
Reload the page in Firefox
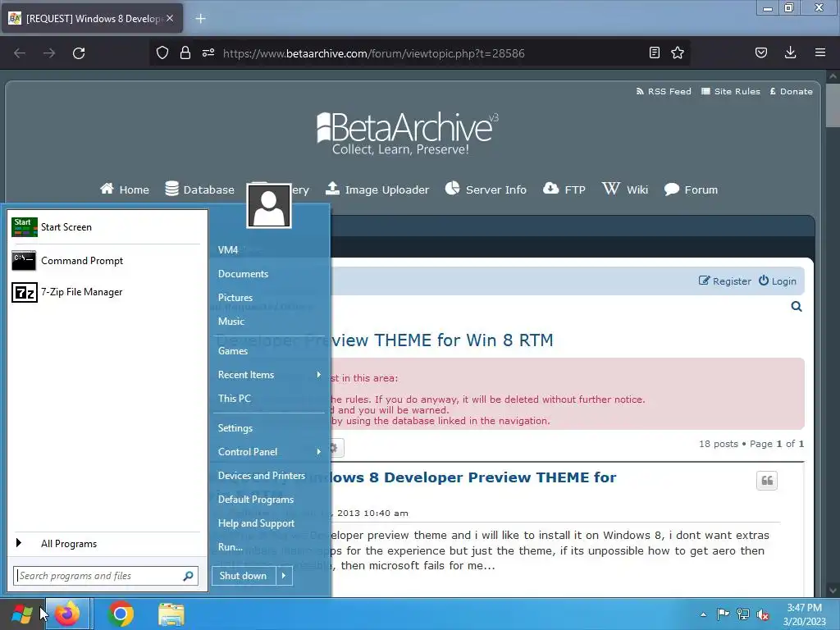79,53
